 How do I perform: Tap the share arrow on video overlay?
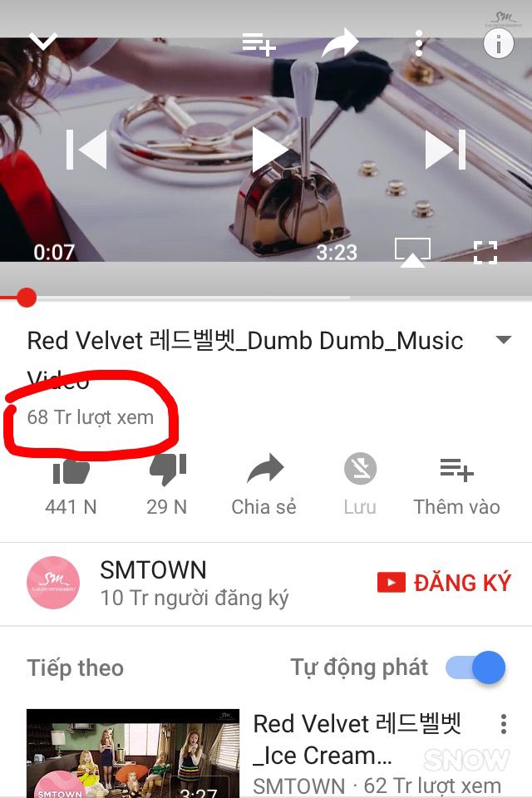[x=340, y=43]
